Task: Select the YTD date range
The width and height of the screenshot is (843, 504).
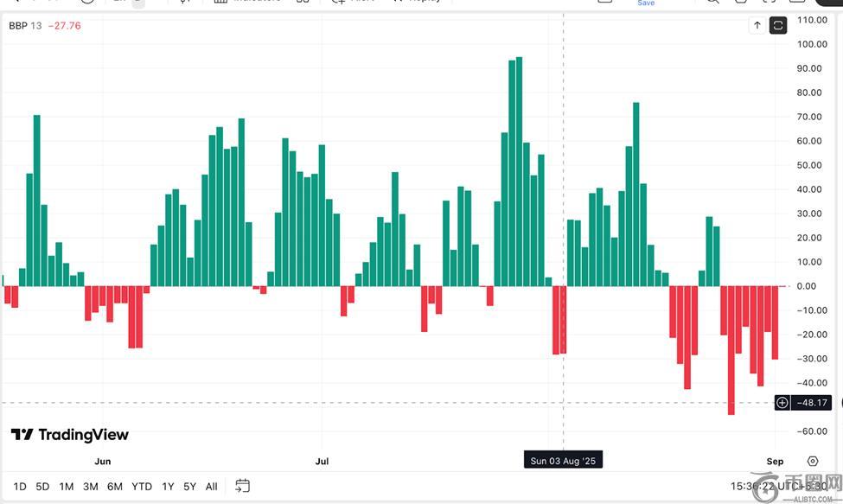Action: coord(142,487)
